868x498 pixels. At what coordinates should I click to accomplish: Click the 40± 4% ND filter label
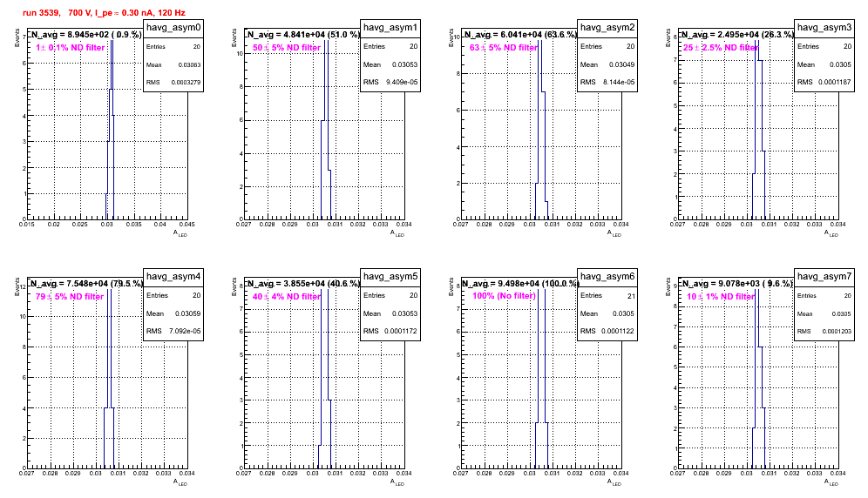287,297
